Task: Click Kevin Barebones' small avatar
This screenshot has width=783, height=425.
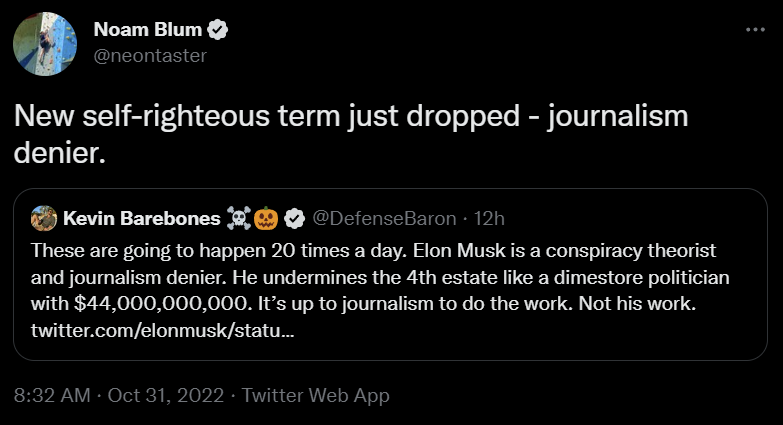Action: (44, 217)
